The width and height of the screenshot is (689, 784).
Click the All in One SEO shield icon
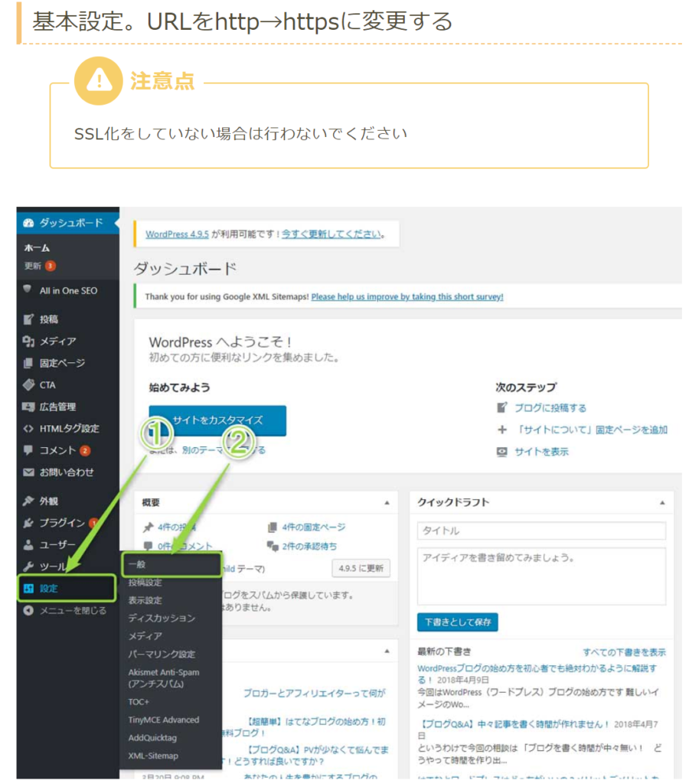tap(28, 289)
